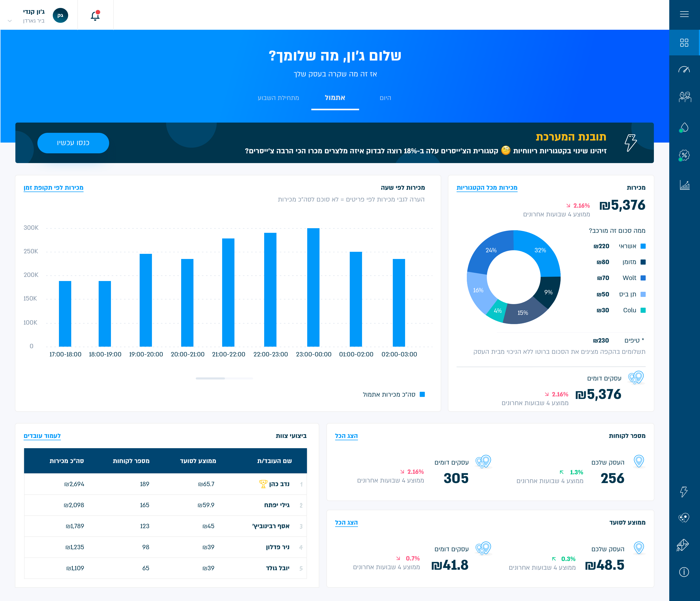The image size is (700, 601).
Task: Click the אשראי legend color swatch
Action: click(x=643, y=246)
